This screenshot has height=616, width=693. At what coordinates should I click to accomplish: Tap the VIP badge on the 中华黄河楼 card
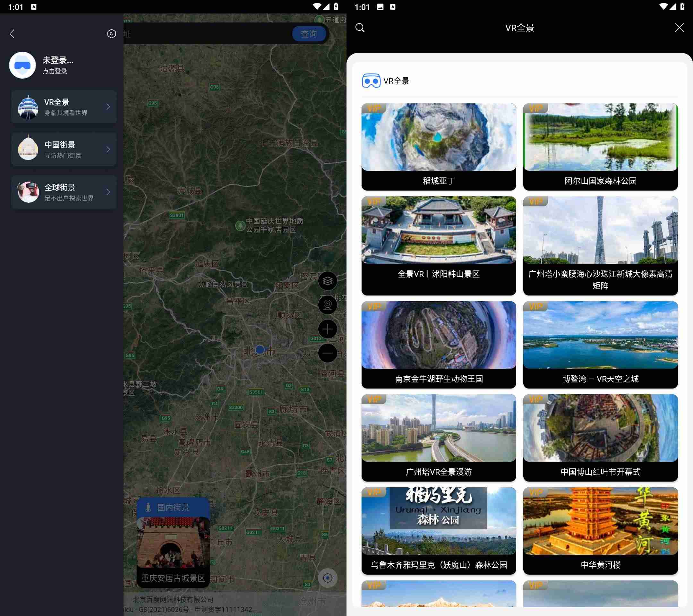point(535,492)
